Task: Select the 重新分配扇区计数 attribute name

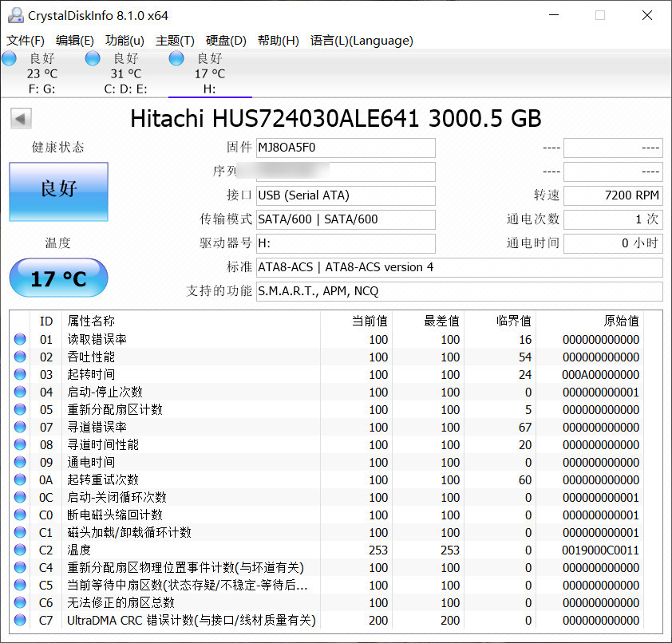Action: pos(115,409)
